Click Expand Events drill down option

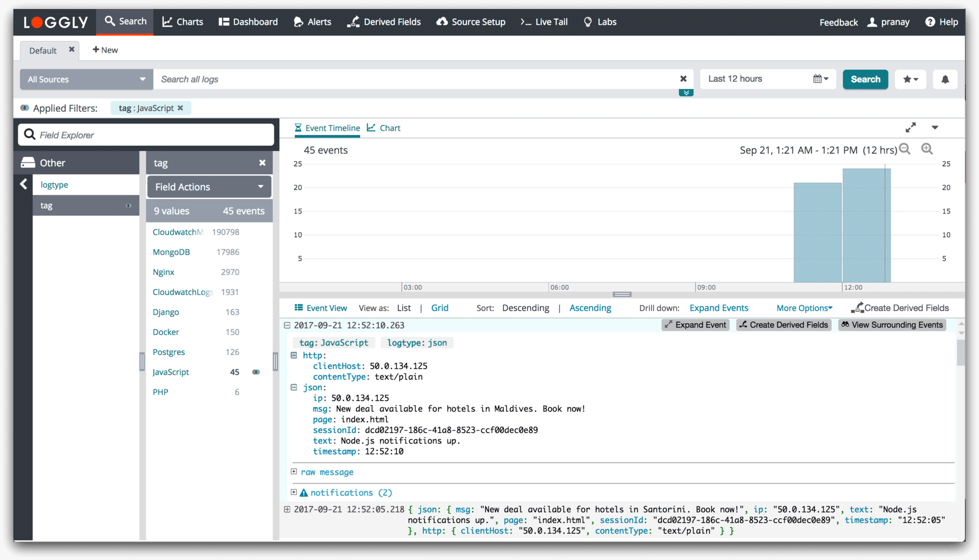(x=719, y=308)
